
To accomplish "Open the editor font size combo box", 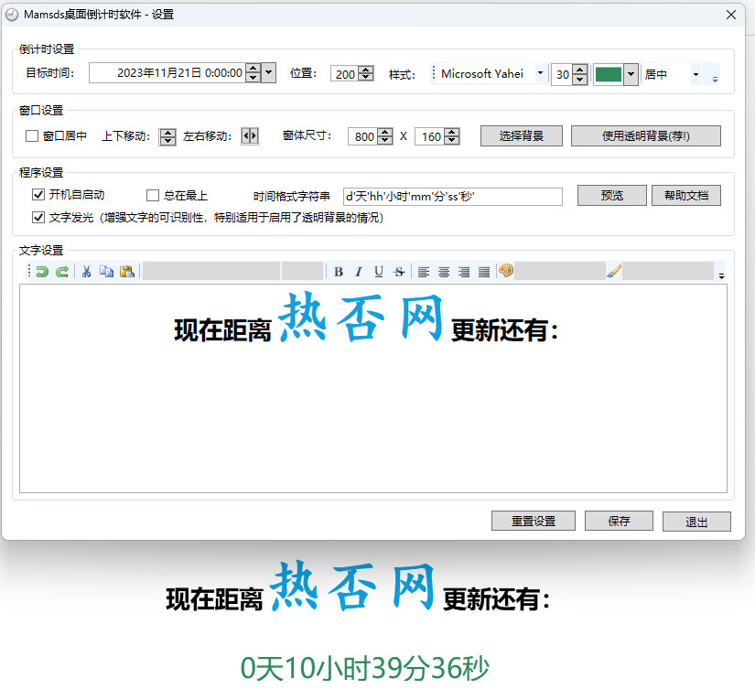I will pyautogui.click(x=302, y=271).
